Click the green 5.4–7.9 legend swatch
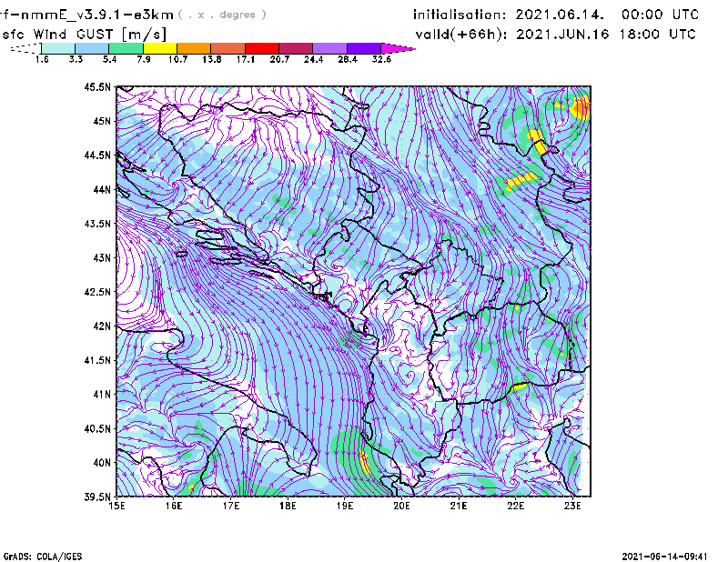728x562 pixels. pyautogui.click(x=126, y=48)
